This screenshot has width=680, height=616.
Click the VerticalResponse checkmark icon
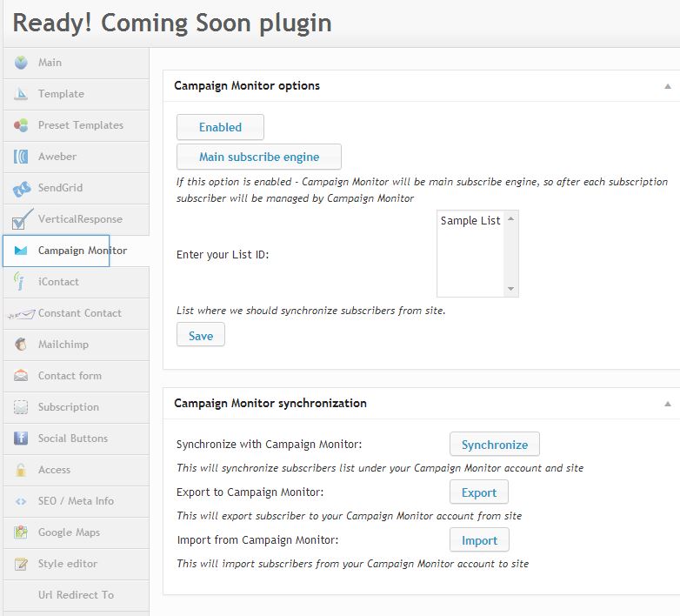click(x=22, y=219)
